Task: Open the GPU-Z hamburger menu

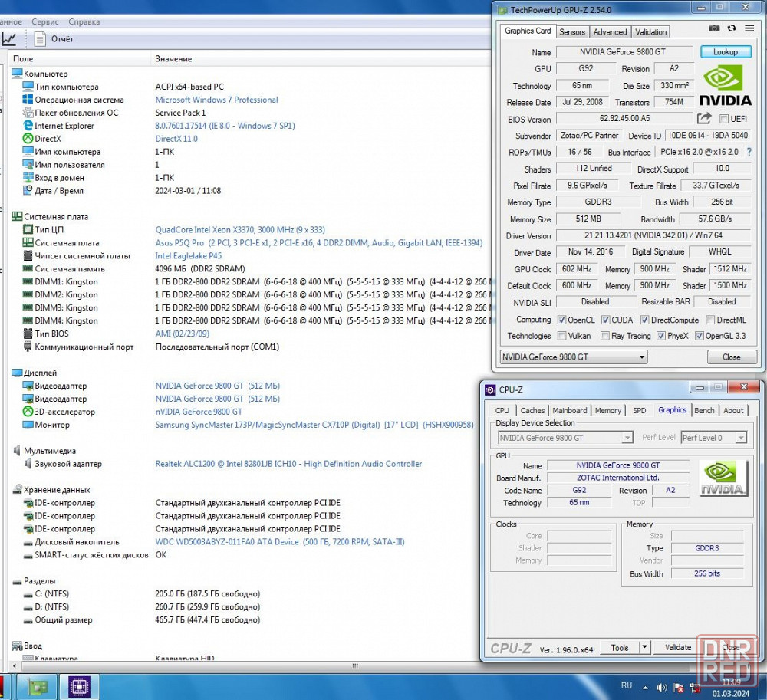Action: tap(749, 28)
